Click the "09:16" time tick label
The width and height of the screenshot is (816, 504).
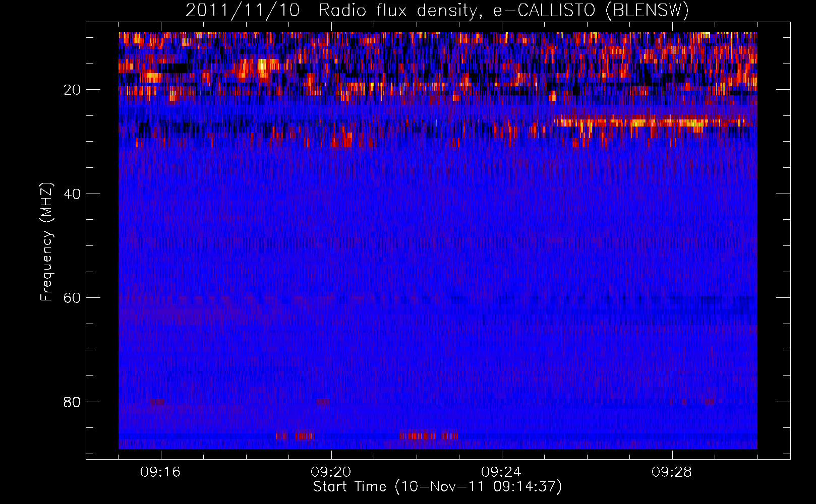click(x=161, y=472)
